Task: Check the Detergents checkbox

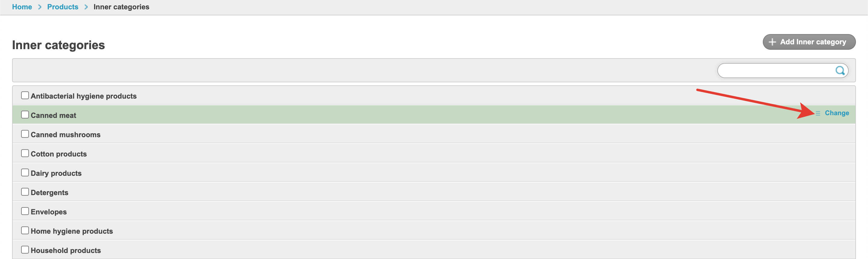Action: [25, 191]
